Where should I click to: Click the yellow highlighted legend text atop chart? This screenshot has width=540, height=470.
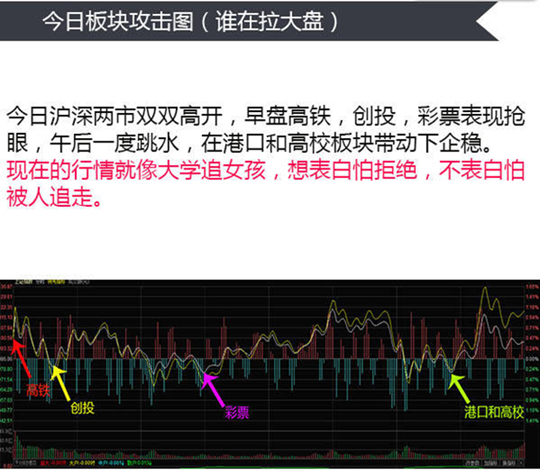[x=56, y=282]
